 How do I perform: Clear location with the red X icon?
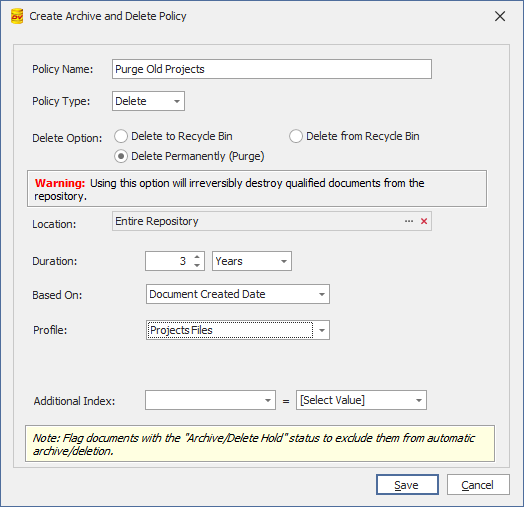click(x=424, y=221)
